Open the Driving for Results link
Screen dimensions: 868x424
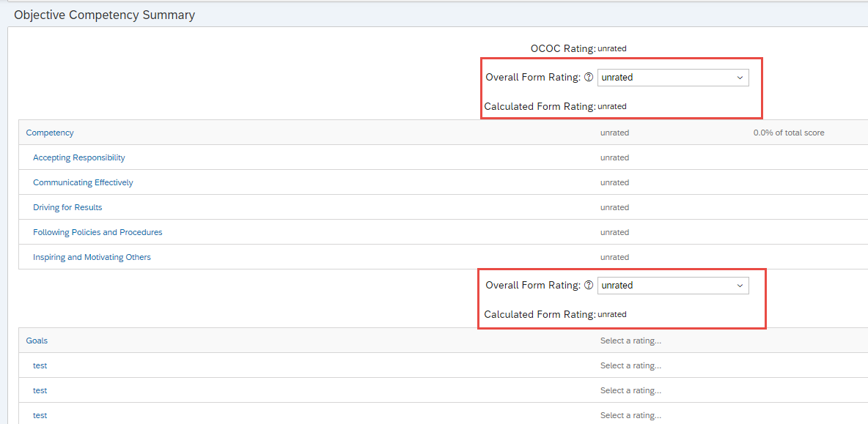[x=67, y=207]
